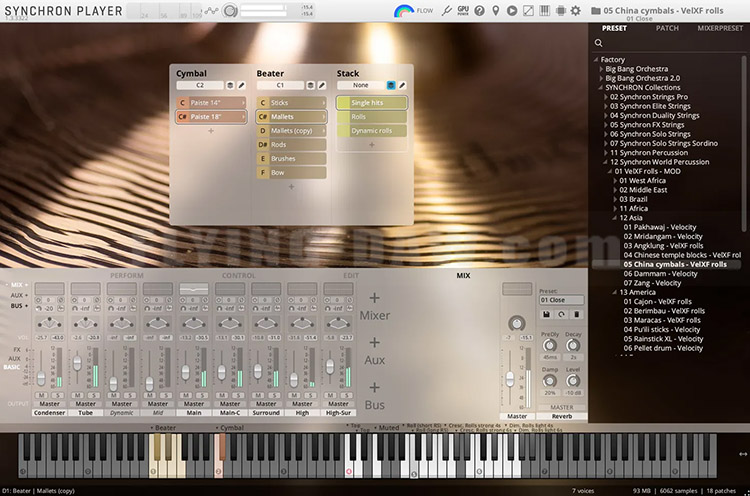Click the highlighted blue Stack dimension icon
The width and height of the screenshot is (750, 496).
(x=391, y=85)
